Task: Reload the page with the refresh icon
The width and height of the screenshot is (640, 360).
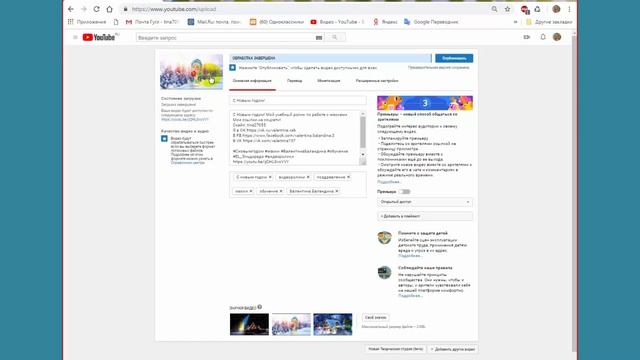Action: (x=96, y=9)
